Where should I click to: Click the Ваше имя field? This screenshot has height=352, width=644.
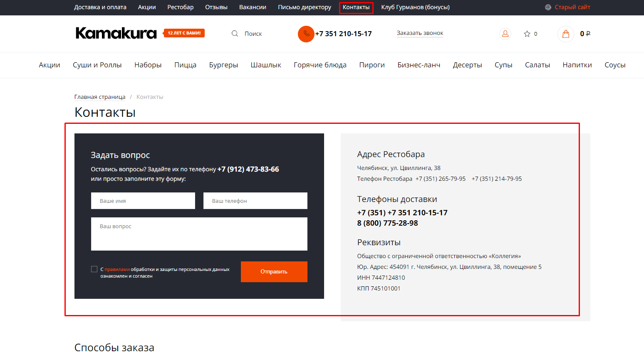pos(143,201)
